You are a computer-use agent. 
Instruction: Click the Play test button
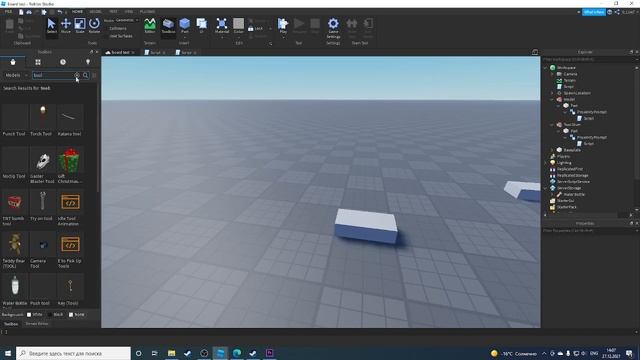click(x=283, y=26)
